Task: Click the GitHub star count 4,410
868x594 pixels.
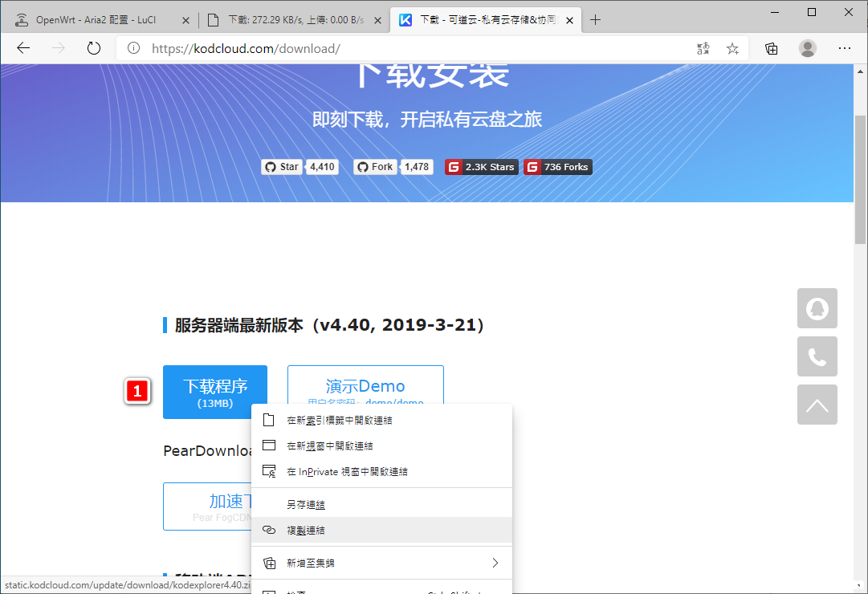Action: (322, 167)
